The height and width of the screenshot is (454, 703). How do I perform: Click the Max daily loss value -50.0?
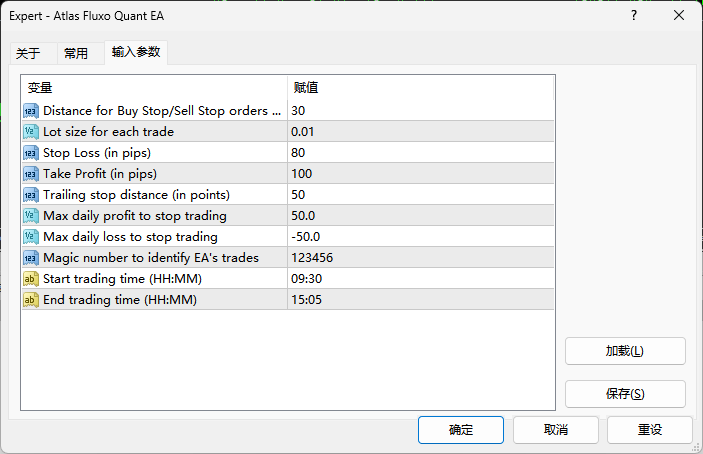click(306, 237)
